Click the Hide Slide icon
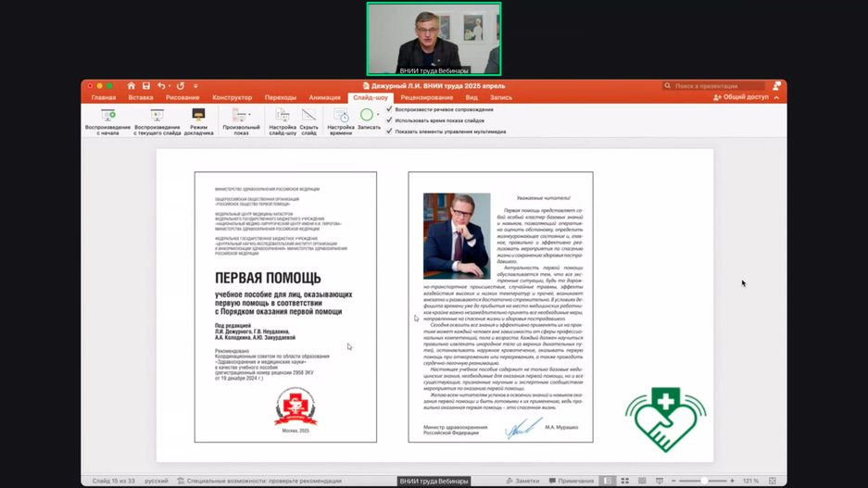The width and height of the screenshot is (868, 488). tap(308, 116)
